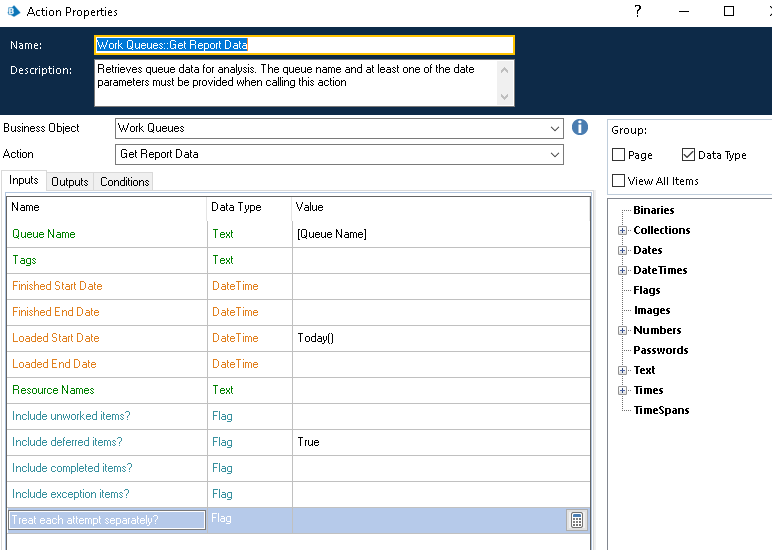Image resolution: width=772 pixels, height=550 pixels.
Task: Open the Action dropdown list
Action: point(555,154)
